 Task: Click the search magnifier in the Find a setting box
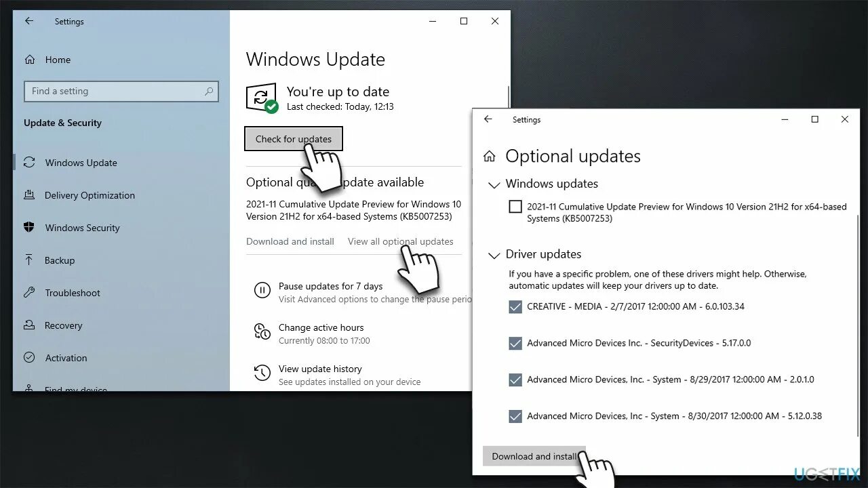[209, 91]
